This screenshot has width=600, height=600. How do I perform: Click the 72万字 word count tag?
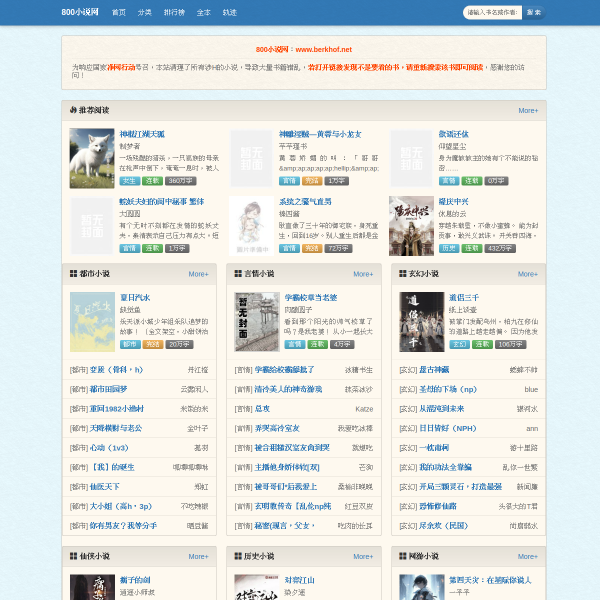tap(339, 248)
